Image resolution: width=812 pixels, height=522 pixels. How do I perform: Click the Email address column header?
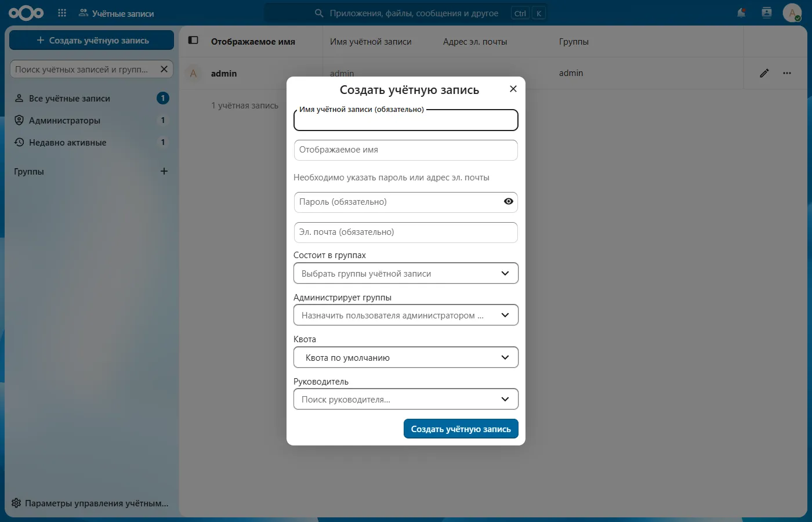(475, 41)
